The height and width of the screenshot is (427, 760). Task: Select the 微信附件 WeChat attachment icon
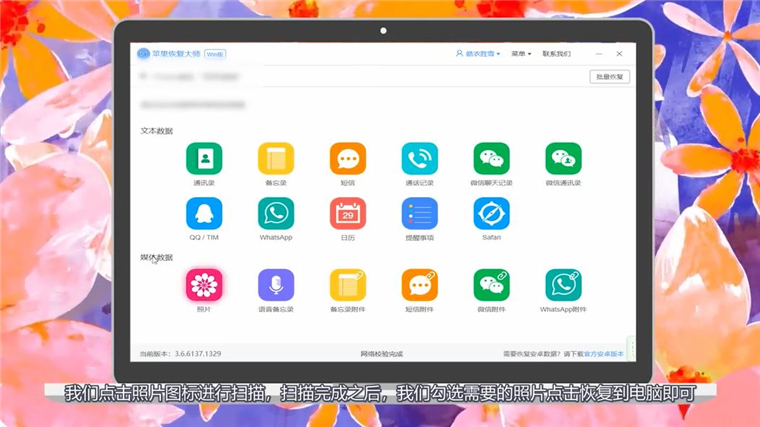click(x=491, y=285)
